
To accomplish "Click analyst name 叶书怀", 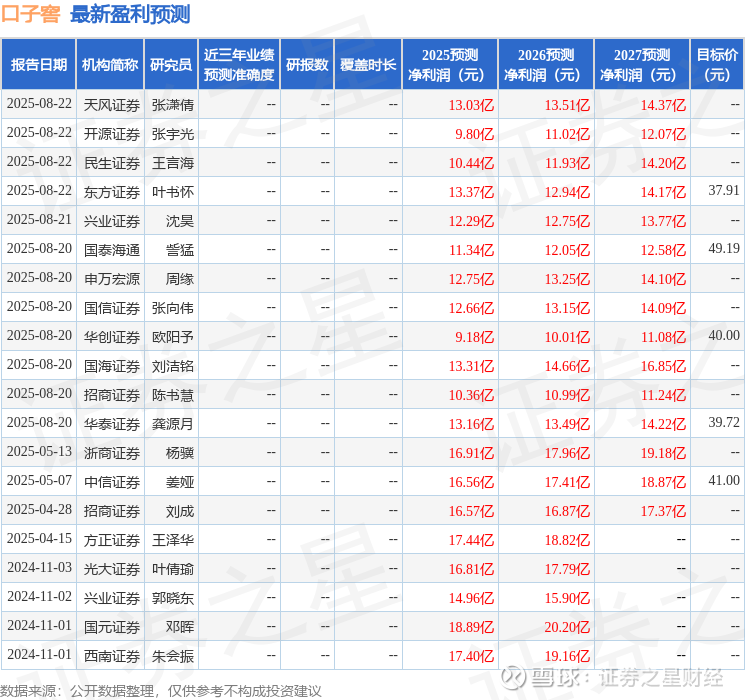I will [x=173, y=192].
